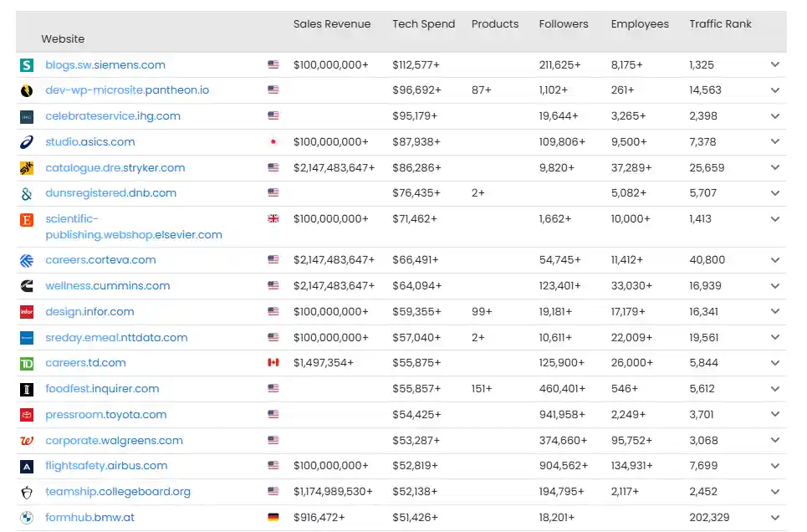Click the TD green logo icon
Image resolution: width=807 pixels, height=532 pixels.
click(x=27, y=364)
